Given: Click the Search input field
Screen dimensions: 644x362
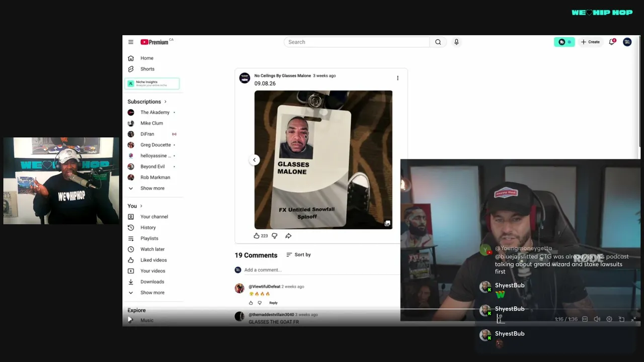Looking at the screenshot, I should point(357,42).
